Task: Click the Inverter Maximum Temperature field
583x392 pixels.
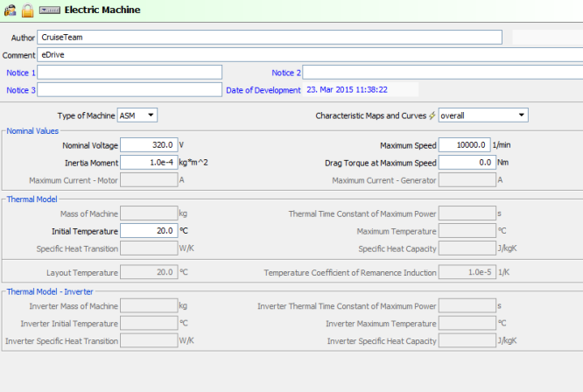Action: (467, 323)
